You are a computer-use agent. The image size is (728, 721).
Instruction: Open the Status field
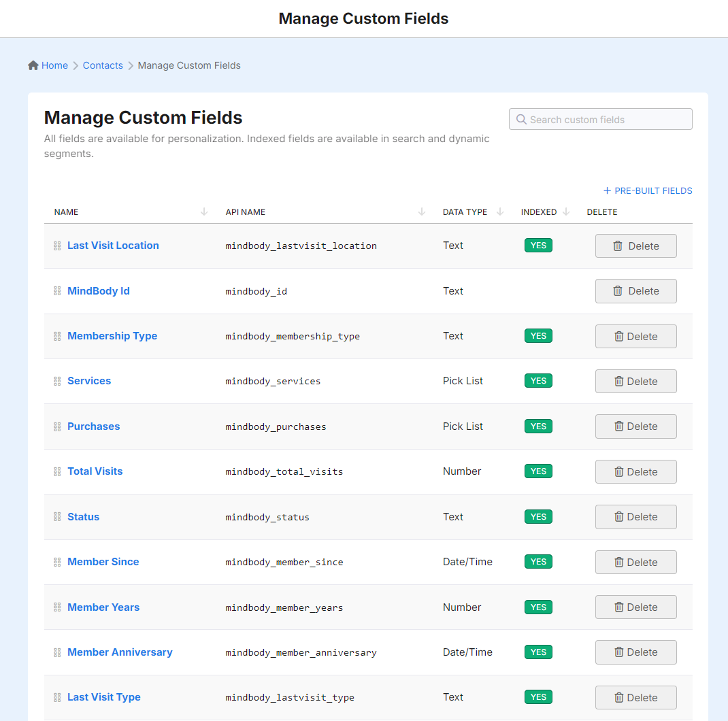pos(83,517)
